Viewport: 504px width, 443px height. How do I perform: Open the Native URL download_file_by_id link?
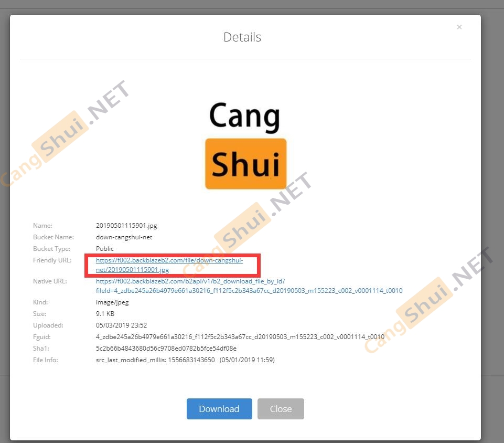pyautogui.click(x=249, y=286)
